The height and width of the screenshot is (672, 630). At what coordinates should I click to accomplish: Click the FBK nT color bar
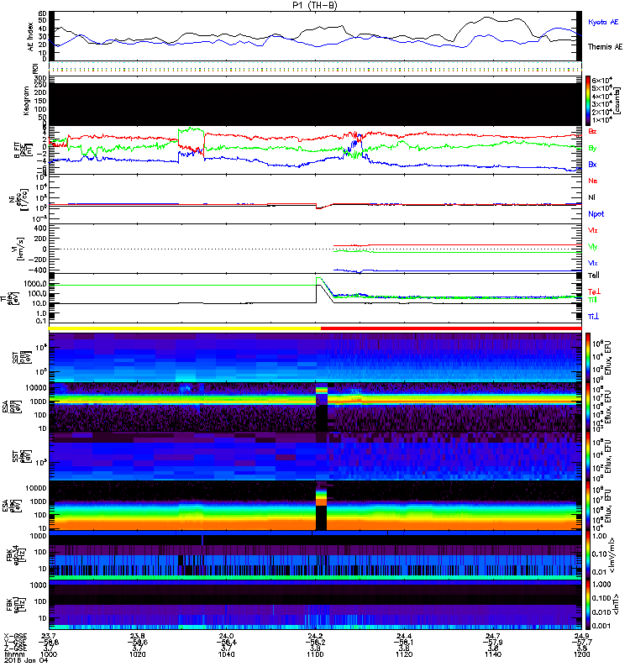pos(588,605)
